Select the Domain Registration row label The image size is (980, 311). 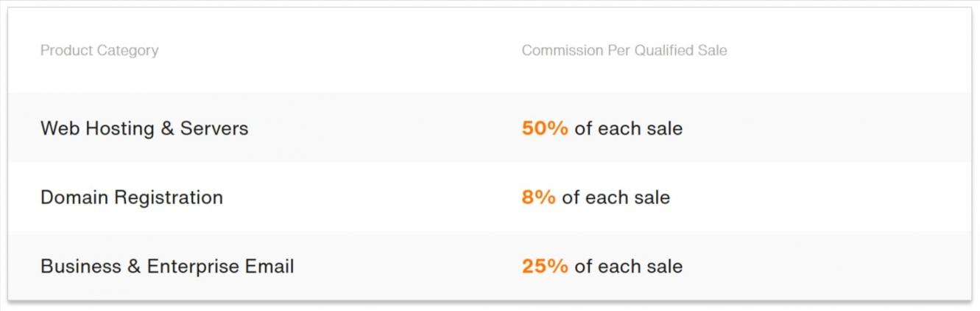click(132, 198)
